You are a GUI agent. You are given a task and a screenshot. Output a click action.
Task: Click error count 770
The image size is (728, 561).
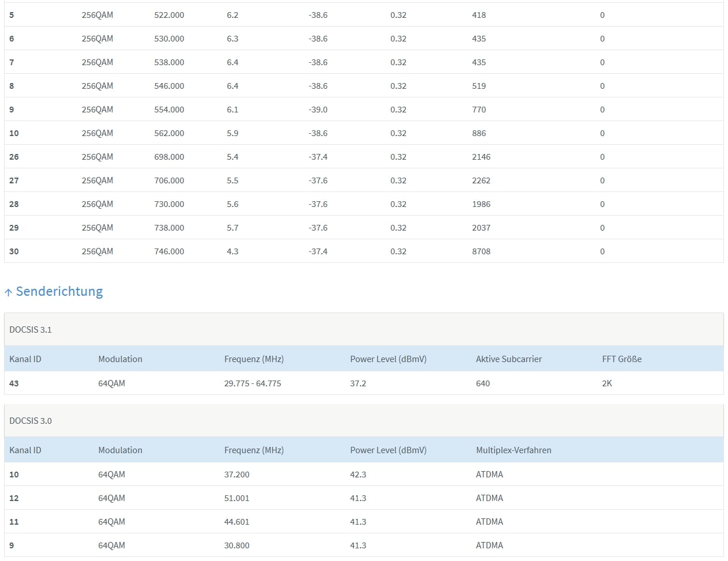[479, 110]
